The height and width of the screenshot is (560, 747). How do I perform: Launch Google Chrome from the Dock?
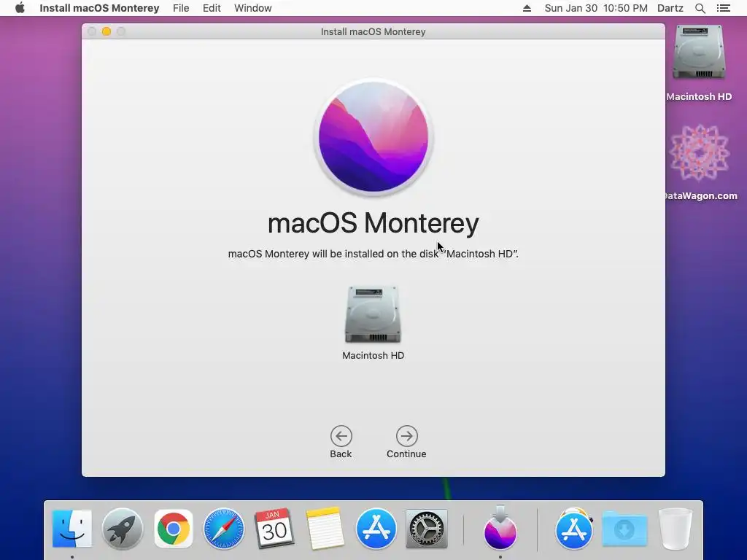[174, 529]
